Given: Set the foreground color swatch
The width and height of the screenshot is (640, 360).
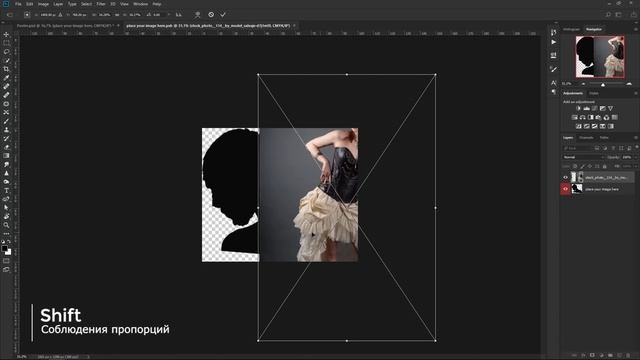Looking at the screenshot, I should point(4,248).
